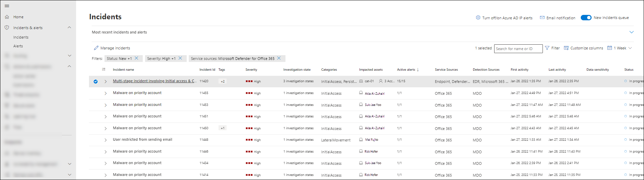The height and width of the screenshot is (180, 644).
Task: Uncheck the selected incident 11420 checkbox
Action: (x=95, y=82)
